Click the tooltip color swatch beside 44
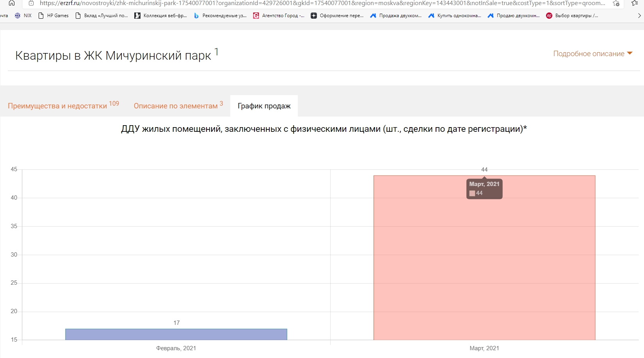Image resolution: width=644 pixels, height=358 pixels. point(472,193)
